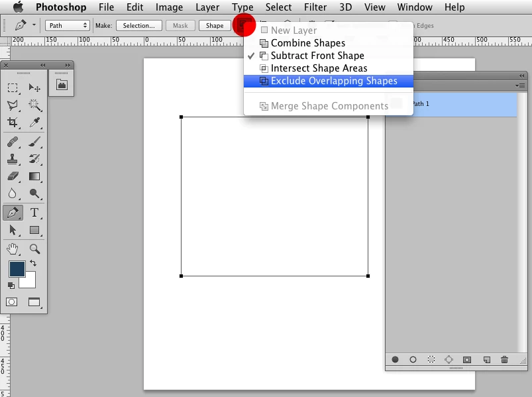Select the Brush tool
Image resolution: width=532 pixels, height=397 pixels.
[34, 142]
